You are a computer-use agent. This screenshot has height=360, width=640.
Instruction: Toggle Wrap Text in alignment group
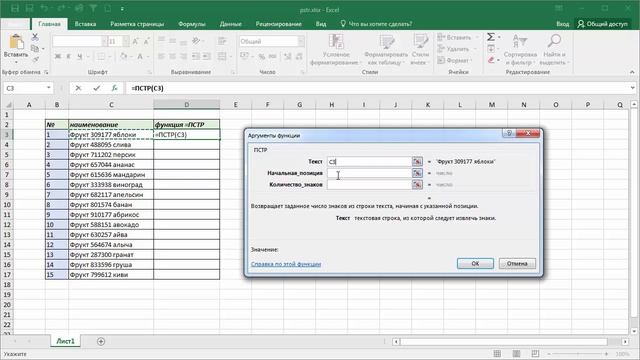[222, 40]
